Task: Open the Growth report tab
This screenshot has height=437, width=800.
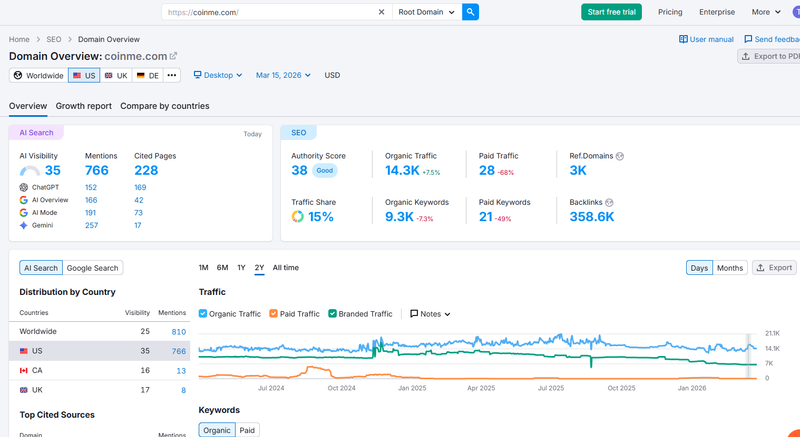Action: click(84, 106)
